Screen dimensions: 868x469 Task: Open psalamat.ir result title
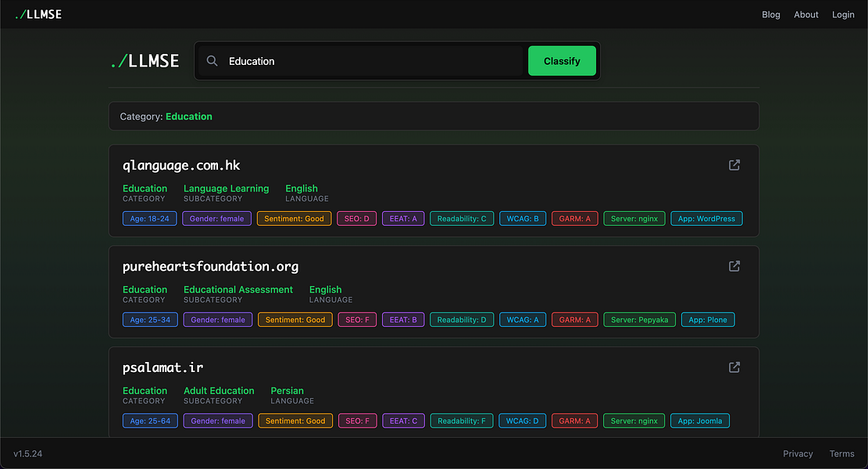click(x=163, y=367)
